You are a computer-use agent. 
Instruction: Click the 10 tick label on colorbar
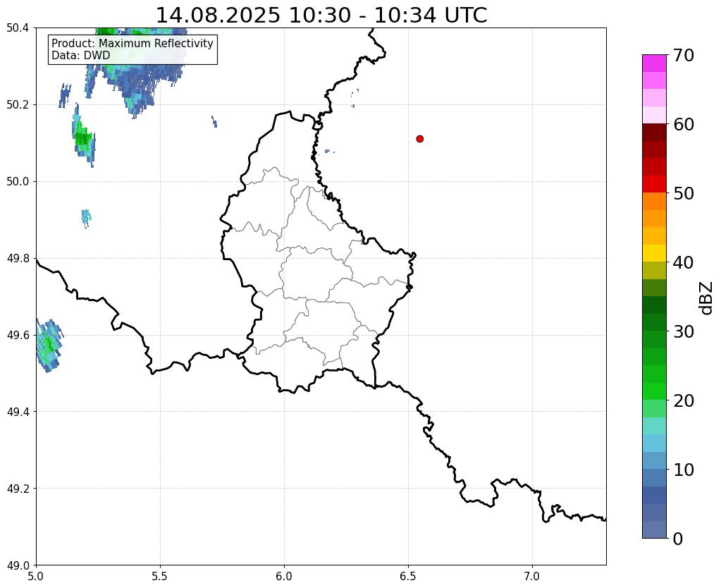point(684,470)
